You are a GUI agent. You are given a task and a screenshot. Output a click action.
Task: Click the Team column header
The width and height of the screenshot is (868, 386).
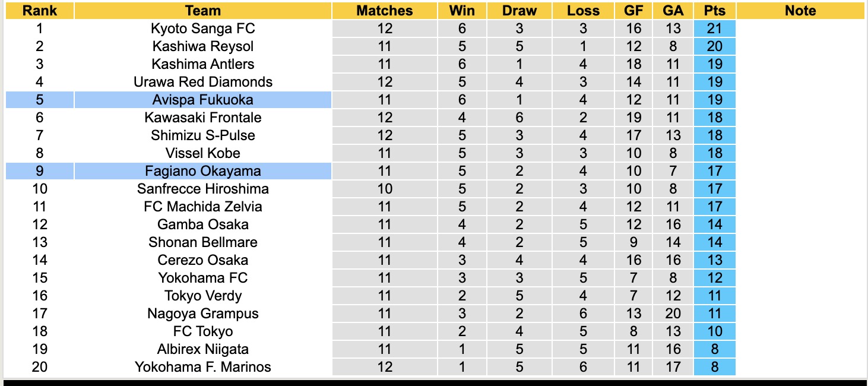[x=202, y=11]
